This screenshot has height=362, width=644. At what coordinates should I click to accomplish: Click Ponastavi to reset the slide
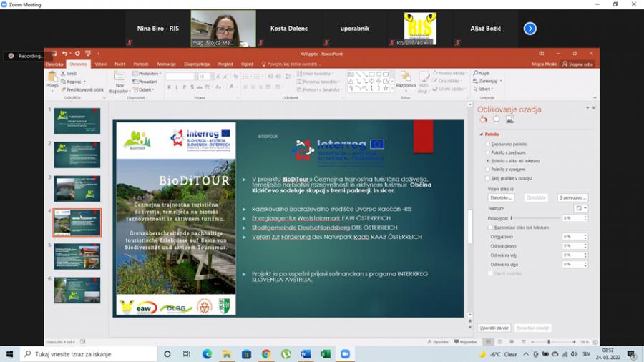tap(145, 82)
